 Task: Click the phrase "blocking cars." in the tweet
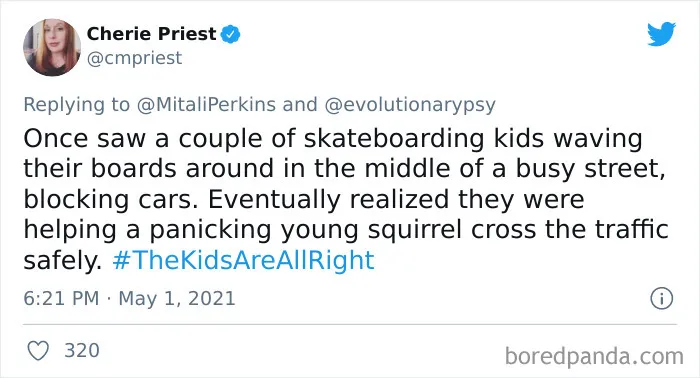point(110,199)
